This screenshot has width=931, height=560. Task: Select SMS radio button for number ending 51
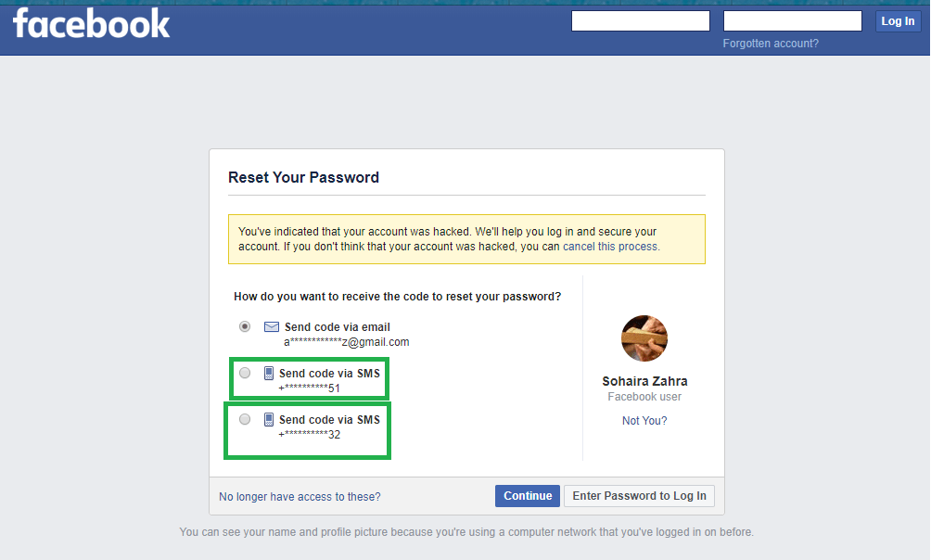pyautogui.click(x=245, y=373)
